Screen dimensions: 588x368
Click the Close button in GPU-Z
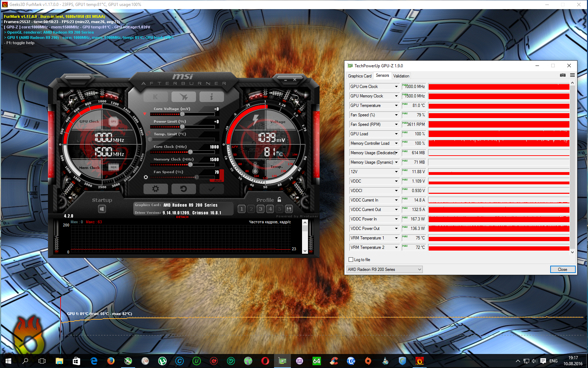pyautogui.click(x=562, y=270)
